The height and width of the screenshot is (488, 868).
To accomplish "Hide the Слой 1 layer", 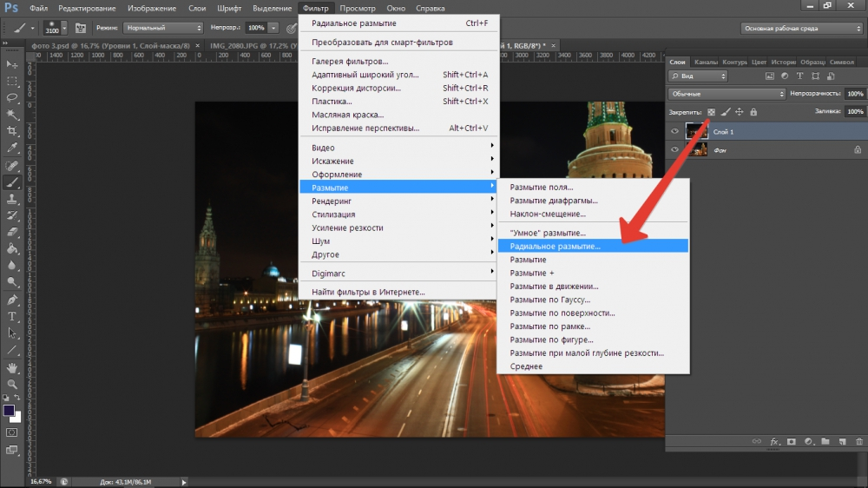I will tap(675, 131).
